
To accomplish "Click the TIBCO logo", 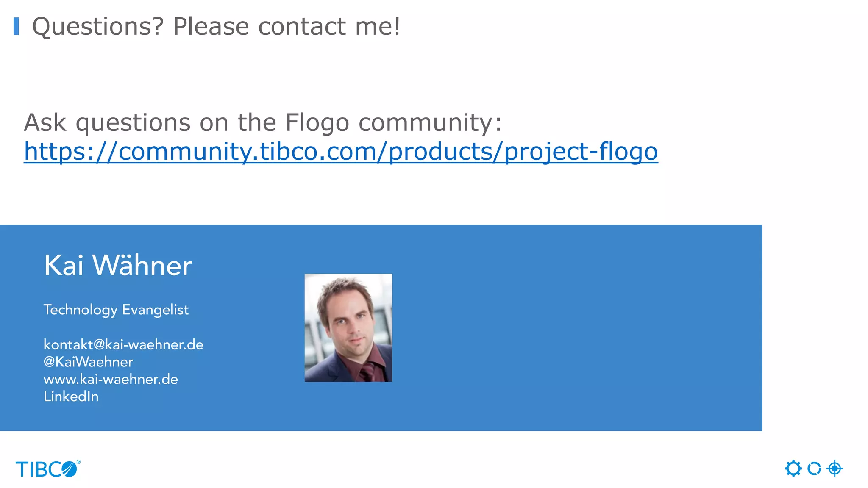I will pyautogui.click(x=47, y=469).
